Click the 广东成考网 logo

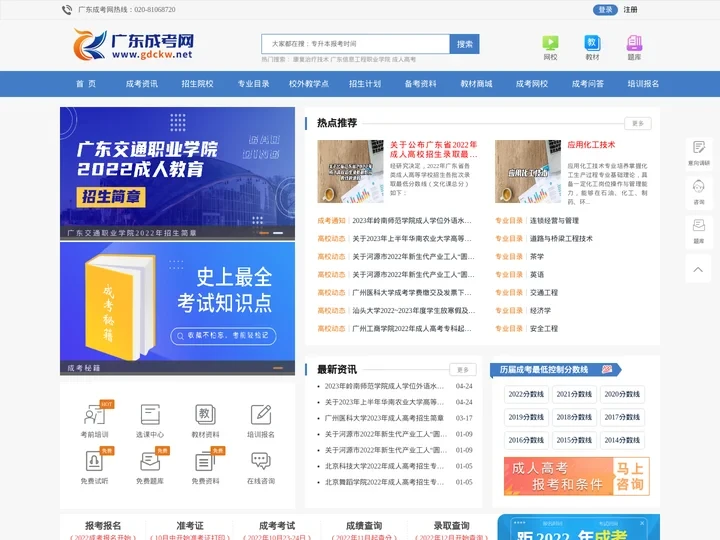(x=133, y=45)
